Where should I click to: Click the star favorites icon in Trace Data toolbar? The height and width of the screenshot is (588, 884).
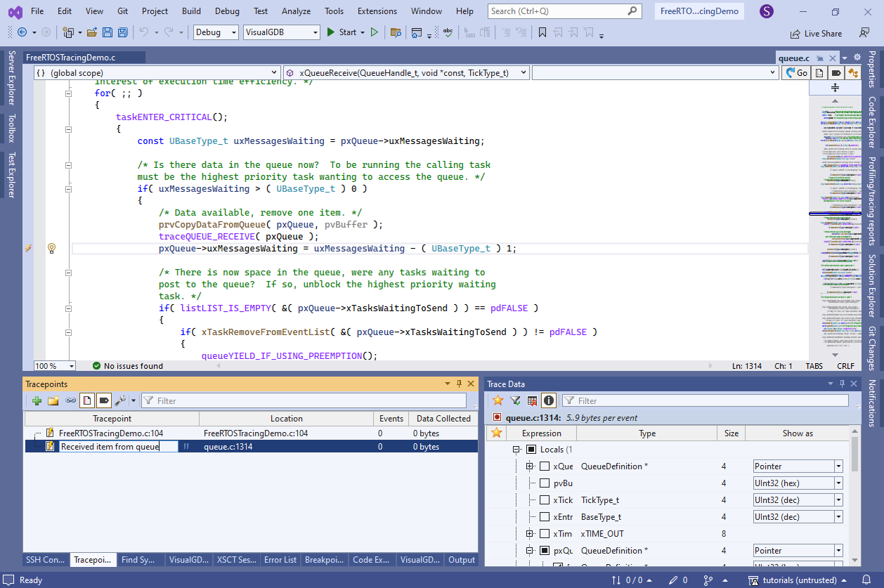click(x=498, y=400)
